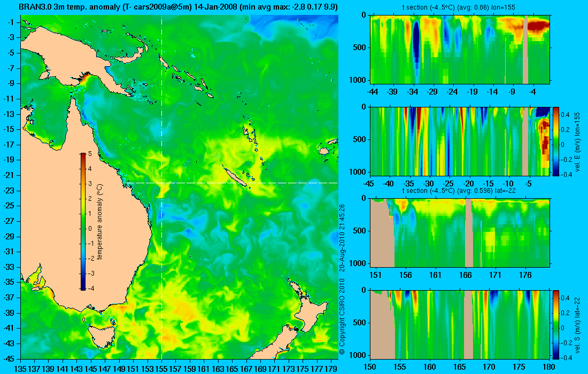The width and height of the screenshot is (588, 374).
Task: Click x-axis label 166 on lat=-22 temperature plot
Action: [x=466, y=275]
